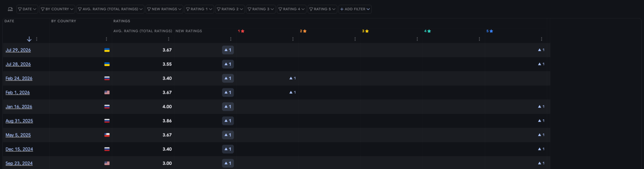
Task: Open Avg. Rating column options menu
Action: click(x=169, y=39)
